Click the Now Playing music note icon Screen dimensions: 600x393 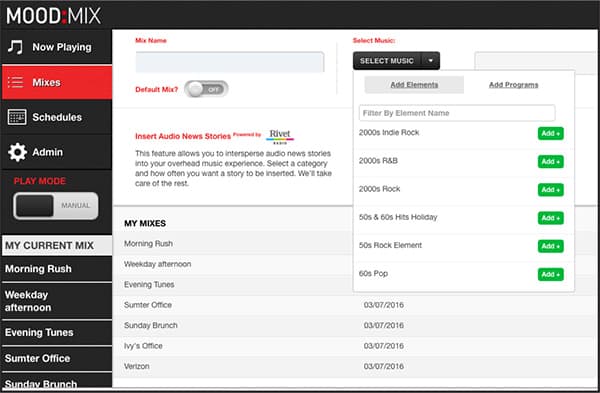15,47
